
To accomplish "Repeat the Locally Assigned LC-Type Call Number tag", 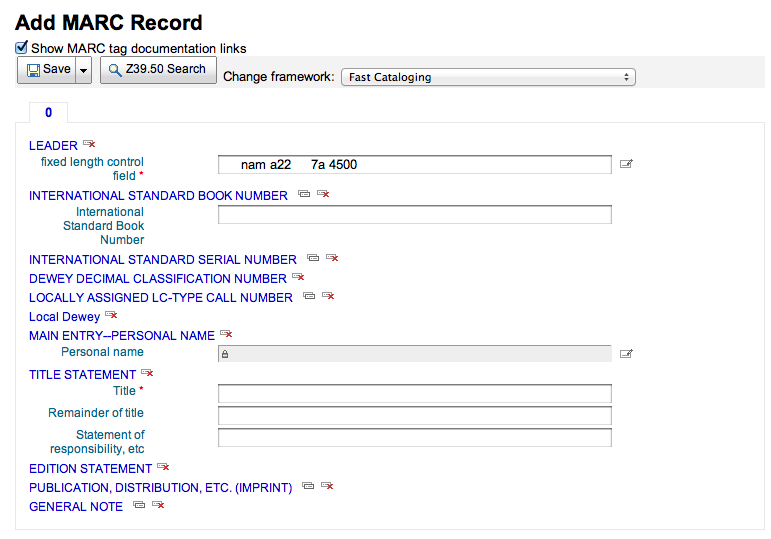I will [x=309, y=297].
